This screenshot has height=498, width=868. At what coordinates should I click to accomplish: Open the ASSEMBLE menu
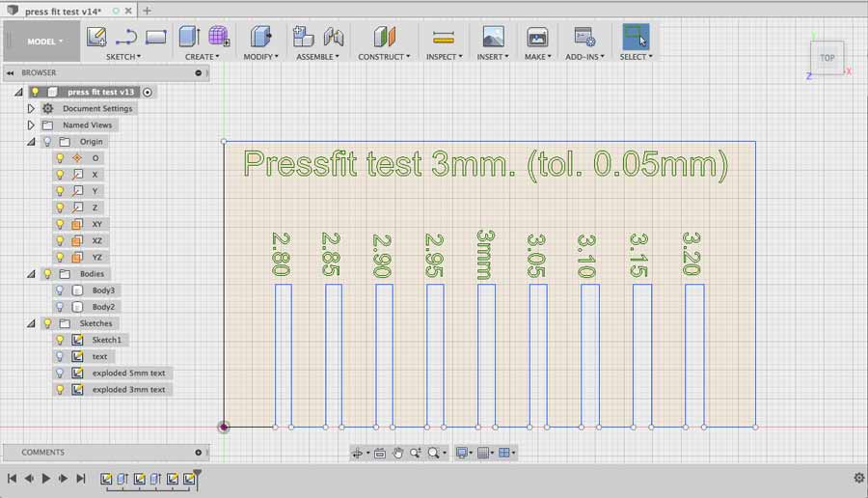click(317, 57)
